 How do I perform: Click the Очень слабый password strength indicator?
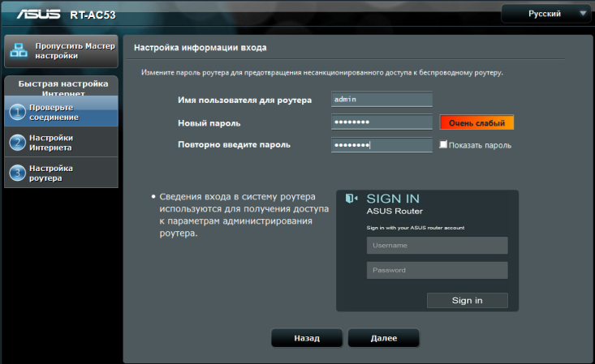point(476,122)
